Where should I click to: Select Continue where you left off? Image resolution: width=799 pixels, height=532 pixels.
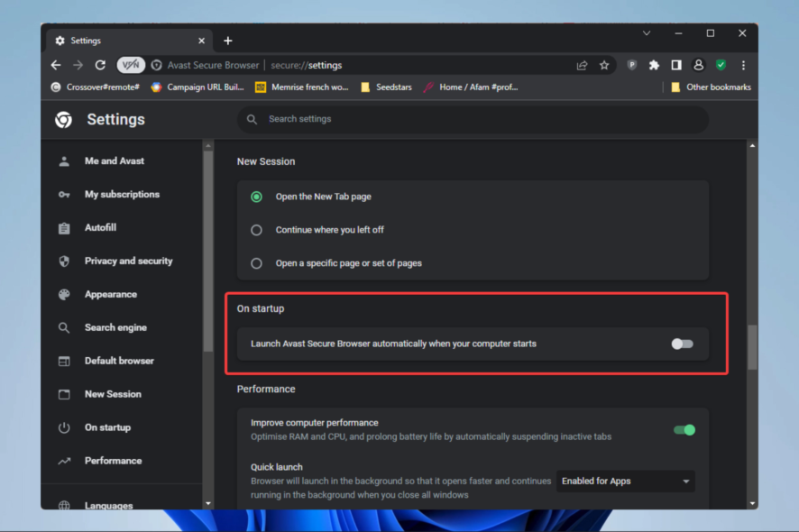point(256,230)
